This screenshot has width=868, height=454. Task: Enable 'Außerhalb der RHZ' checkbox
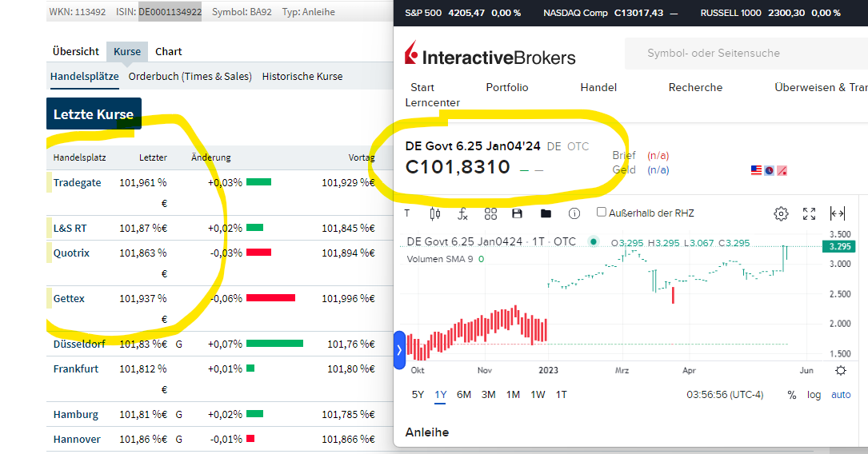click(x=601, y=213)
